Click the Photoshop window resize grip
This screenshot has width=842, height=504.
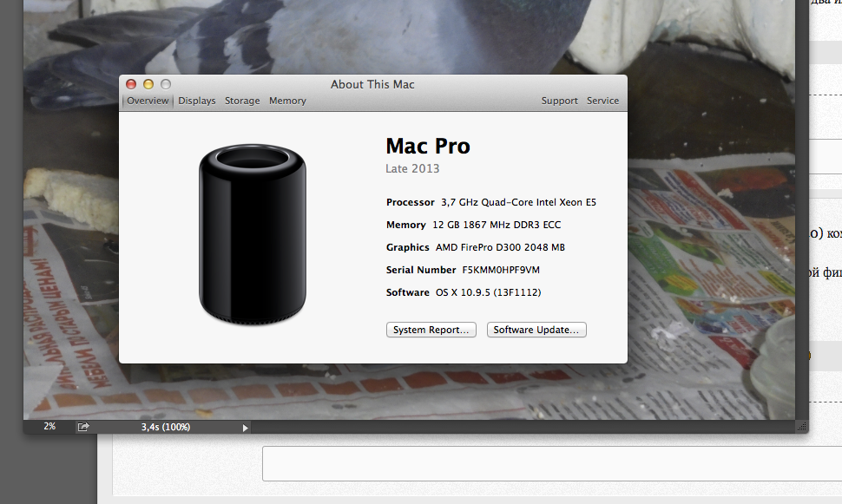coord(802,427)
